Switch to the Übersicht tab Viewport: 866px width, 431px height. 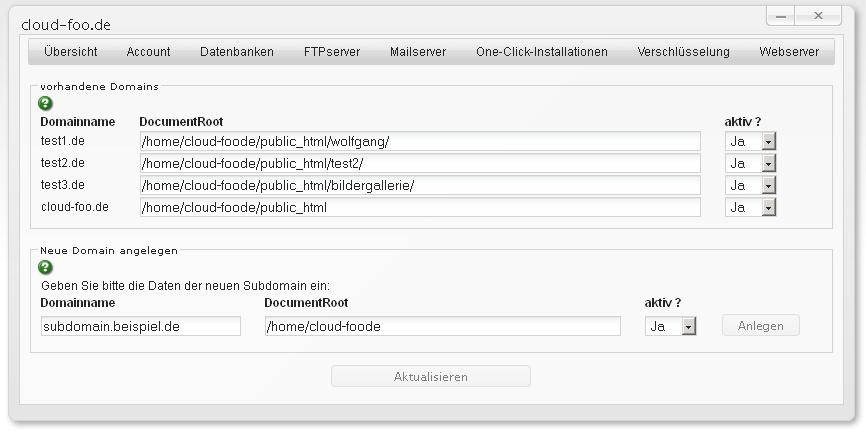pos(71,52)
